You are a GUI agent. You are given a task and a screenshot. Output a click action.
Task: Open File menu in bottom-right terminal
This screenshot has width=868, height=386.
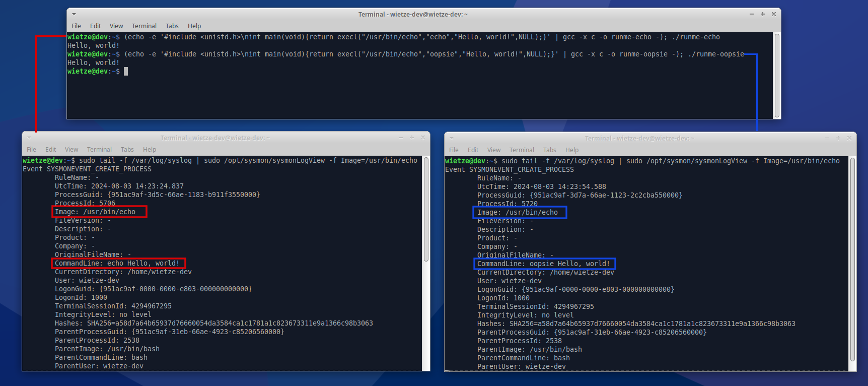[454, 150]
